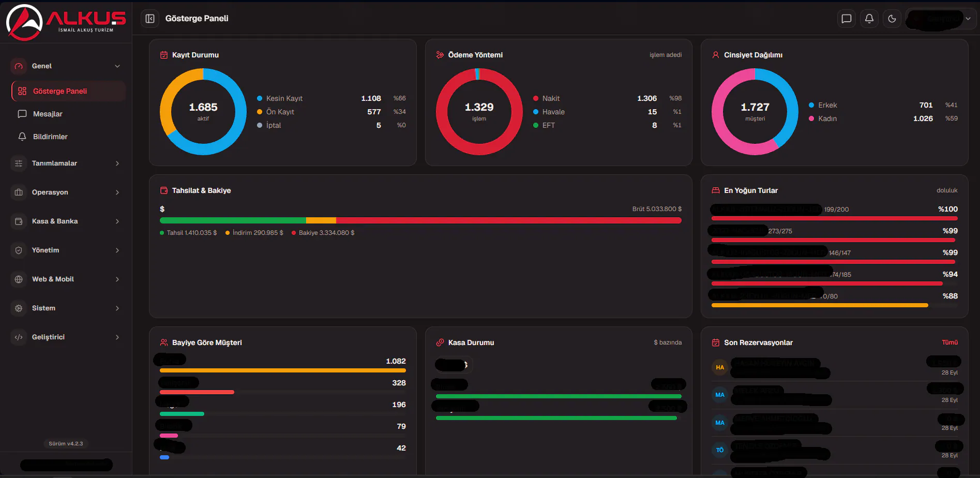Toggle dark mode moon icon
The width and height of the screenshot is (980, 478).
click(x=892, y=19)
